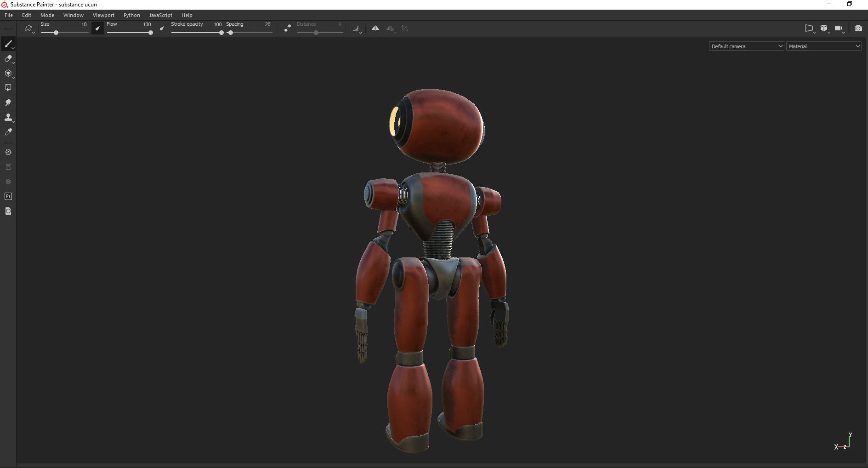Screen dimensions: 868x468
Task: Minimize the Substance Painter window
Action: tap(829, 4)
